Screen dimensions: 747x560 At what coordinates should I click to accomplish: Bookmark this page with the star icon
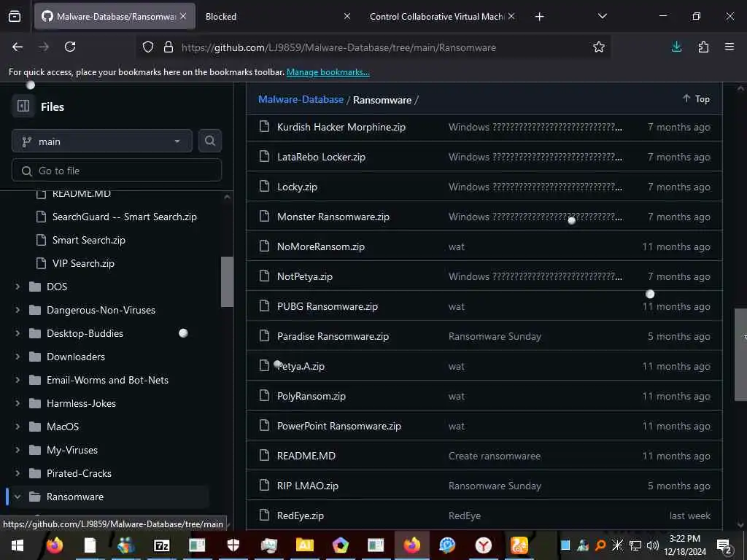tap(599, 47)
